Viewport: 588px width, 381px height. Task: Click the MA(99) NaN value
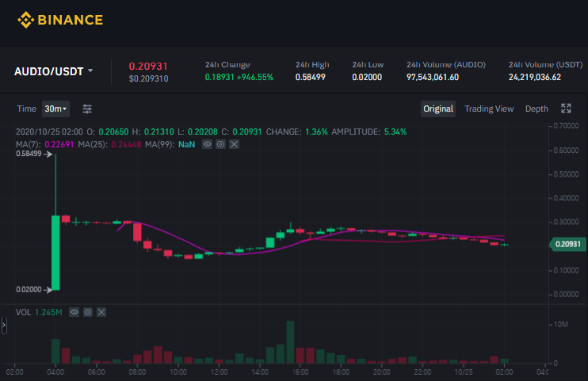tap(186, 144)
